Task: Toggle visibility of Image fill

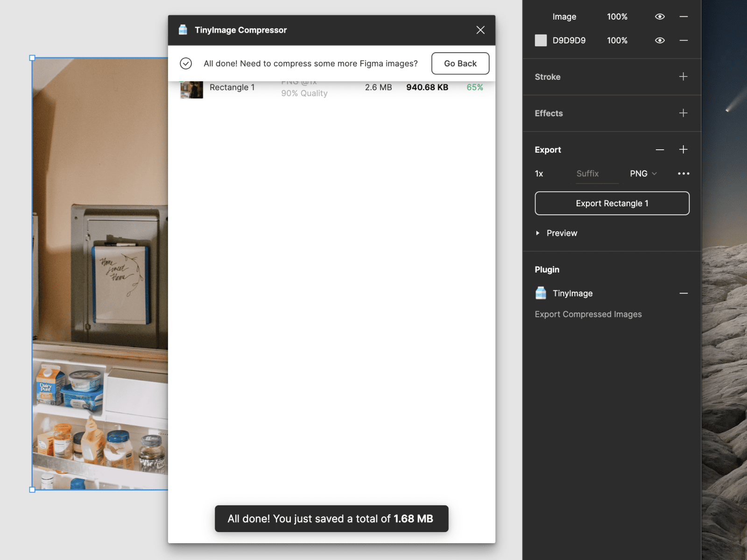Action: click(x=660, y=17)
